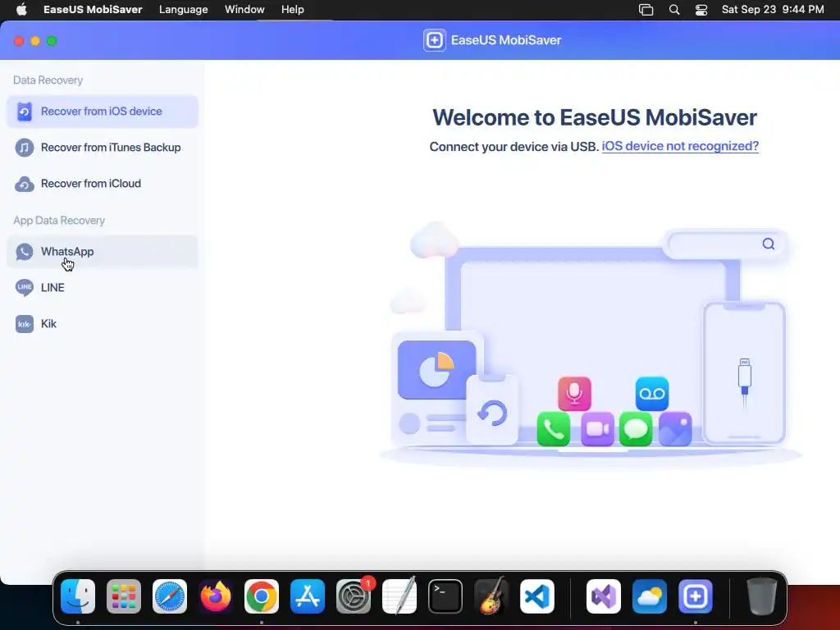Open the Help menu
This screenshot has height=630, width=840.
[x=293, y=10]
